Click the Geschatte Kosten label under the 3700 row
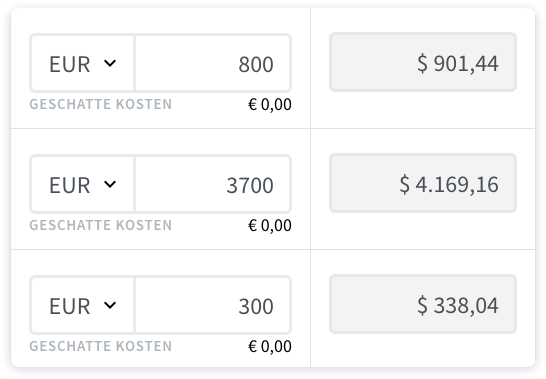546x379 pixels. (101, 225)
